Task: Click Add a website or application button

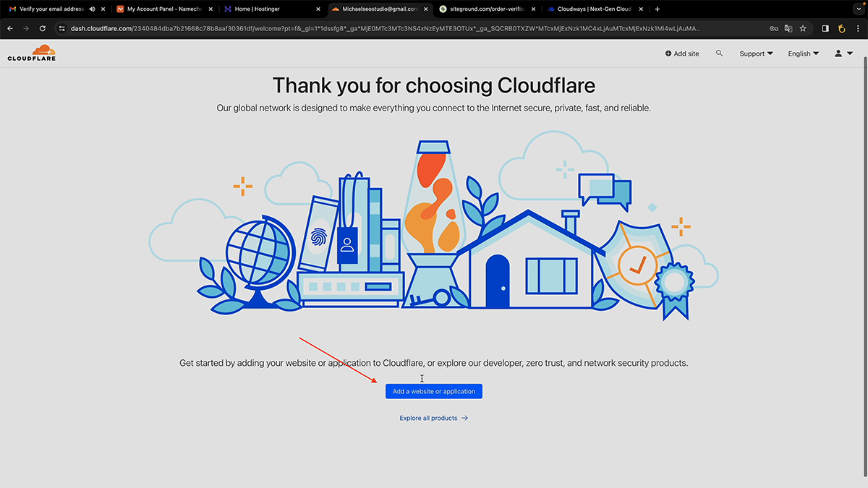Action: [434, 391]
